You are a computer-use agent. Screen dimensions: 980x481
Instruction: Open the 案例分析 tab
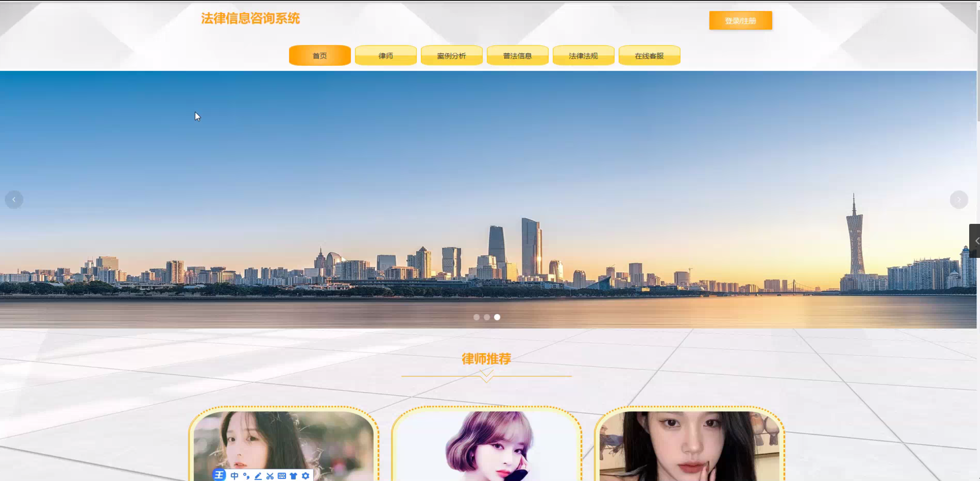click(x=451, y=55)
